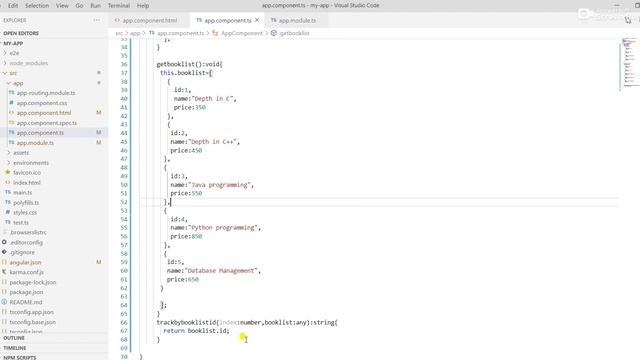Click app in the breadcrumb

pos(135,33)
